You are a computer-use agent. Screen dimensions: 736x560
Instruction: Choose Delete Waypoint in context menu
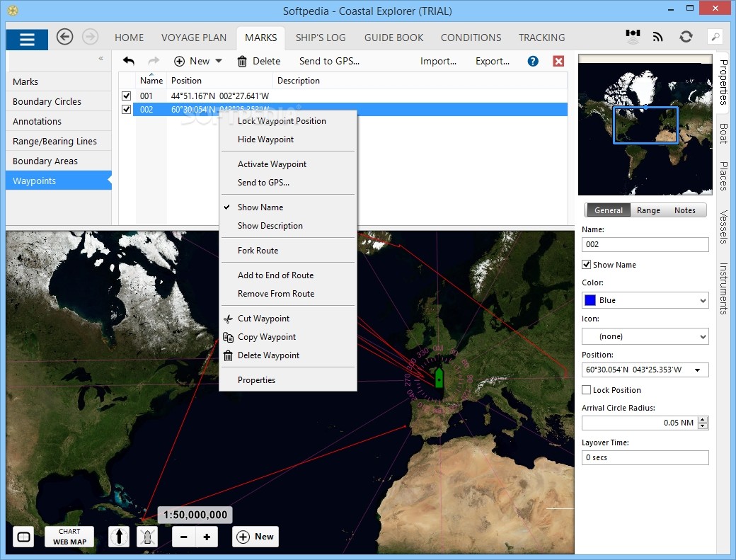[288, 355]
